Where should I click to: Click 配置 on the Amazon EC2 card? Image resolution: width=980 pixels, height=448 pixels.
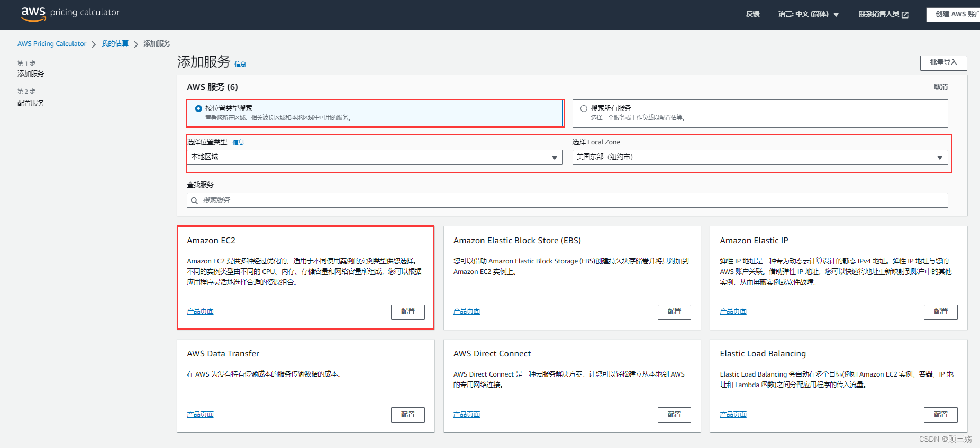point(408,312)
